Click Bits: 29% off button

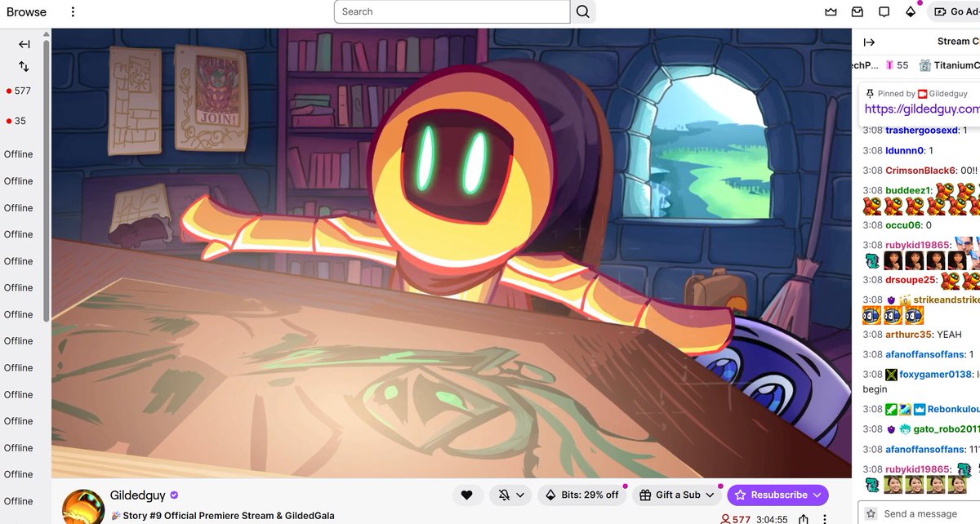coord(581,495)
